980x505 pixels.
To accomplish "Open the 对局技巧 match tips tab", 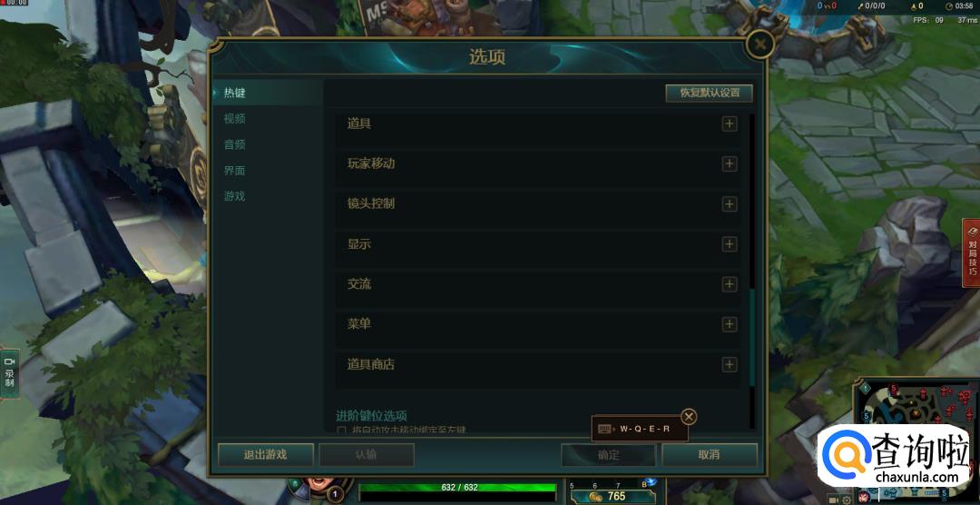I will (972, 252).
